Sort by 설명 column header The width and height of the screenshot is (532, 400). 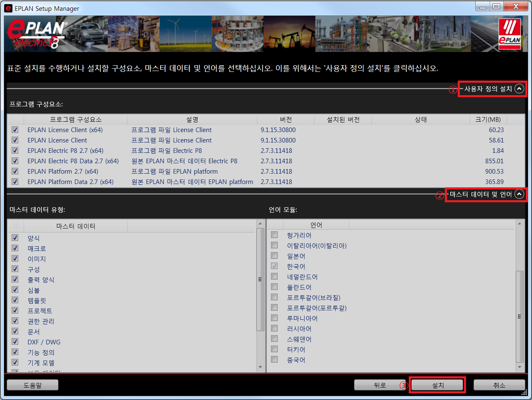click(192, 120)
